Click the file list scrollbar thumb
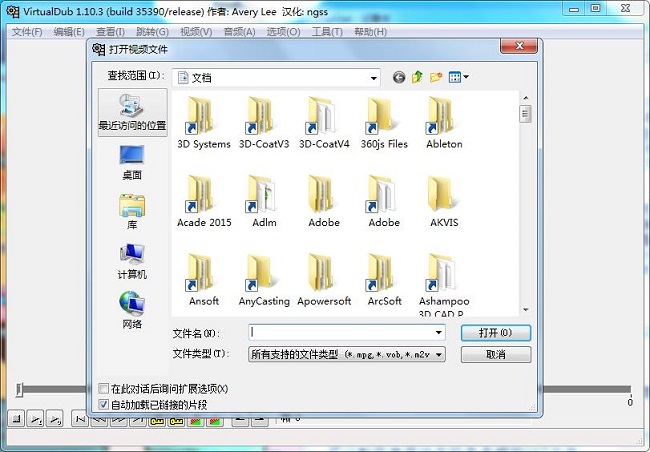The width and height of the screenshot is (650, 452). click(x=525, y=114)
